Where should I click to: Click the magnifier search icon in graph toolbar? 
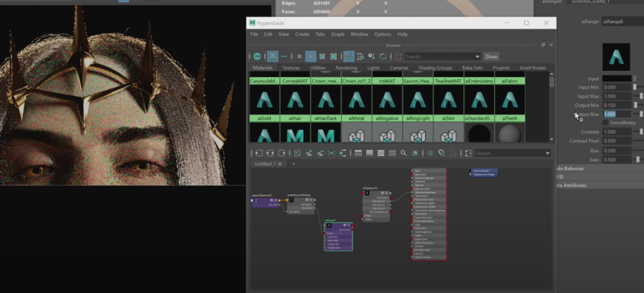click(x=404, y=153)
